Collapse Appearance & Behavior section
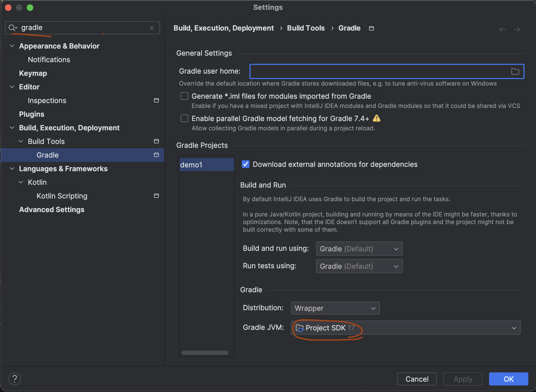This screenshot has height=392, width=536. [x=12, y=46]
